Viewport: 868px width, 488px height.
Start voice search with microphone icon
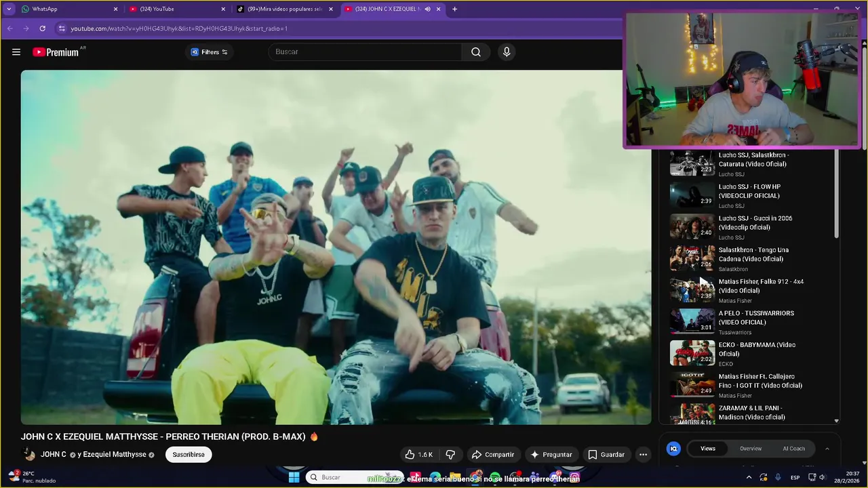507,52
